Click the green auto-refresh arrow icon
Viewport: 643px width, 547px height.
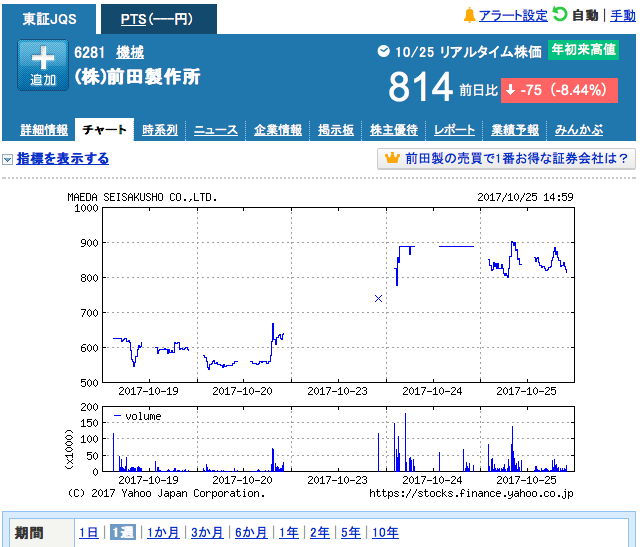pyautogui.click(x=559, y=14)
